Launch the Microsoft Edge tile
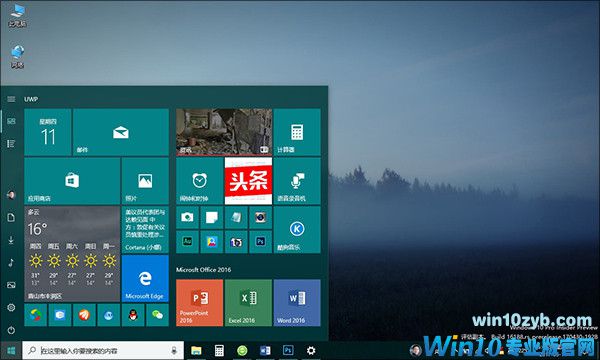The height and width of the screenshot is (360, 600). click(x=145, y=279)
